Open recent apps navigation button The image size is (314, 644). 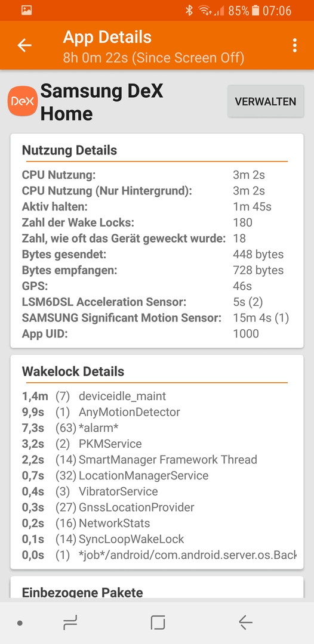pyautogui.click(x=70, y=623)
